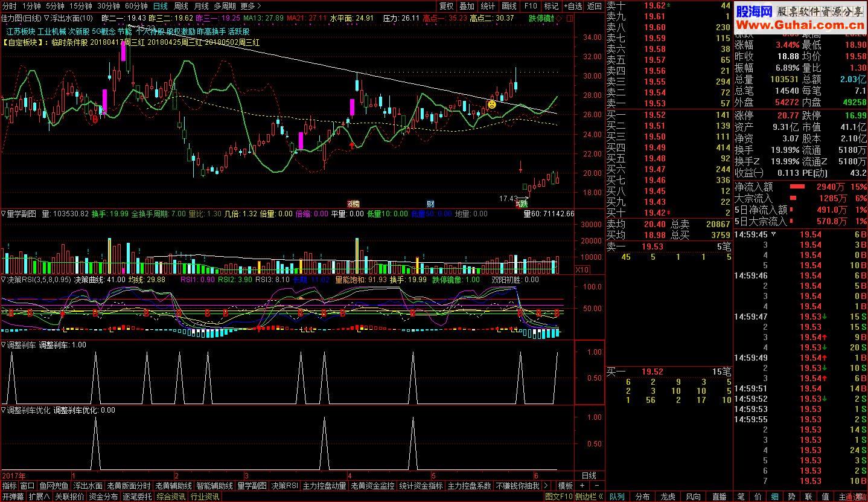Select the 智能辅助线 indicator tab
The image size is (868, 502).
tap(215, 486)
